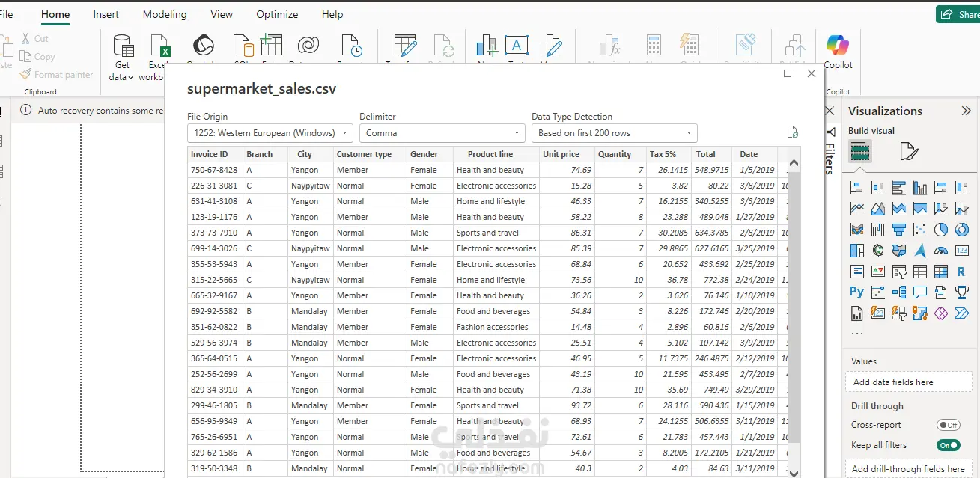Click the Unit price column header
The image size is (980, 478).
pos(567,154)
